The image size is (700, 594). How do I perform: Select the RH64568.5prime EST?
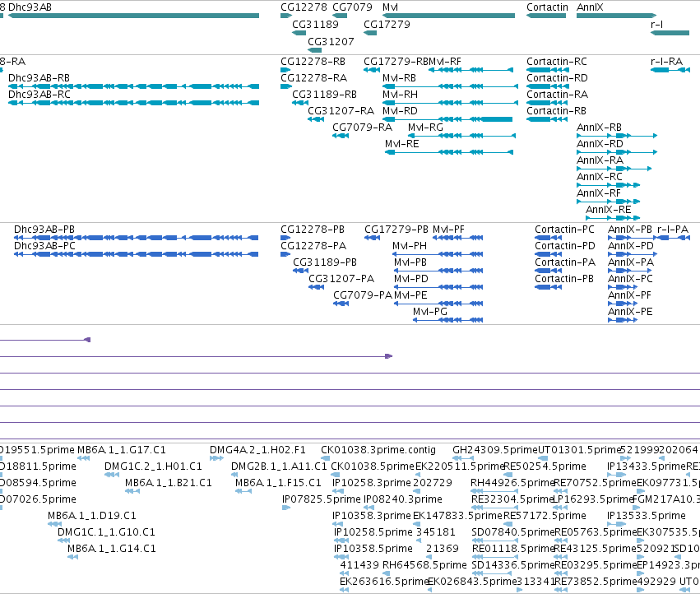(385, 573)
